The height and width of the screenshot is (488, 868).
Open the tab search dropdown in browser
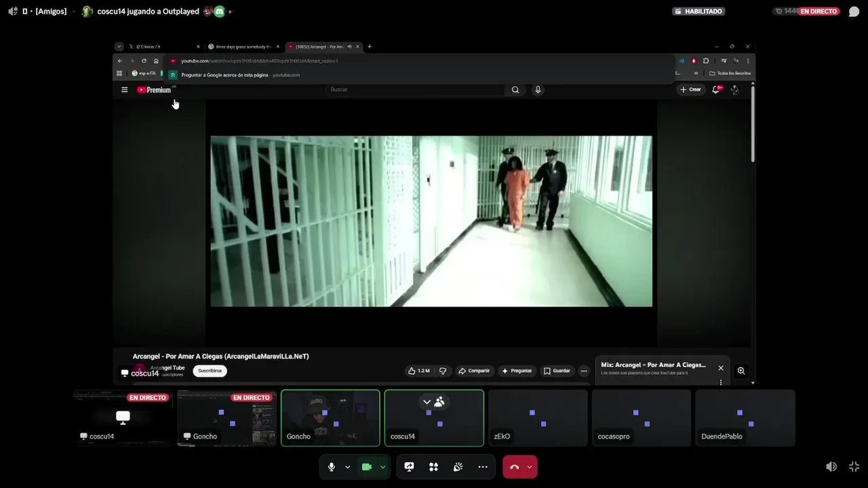[119, 47]
